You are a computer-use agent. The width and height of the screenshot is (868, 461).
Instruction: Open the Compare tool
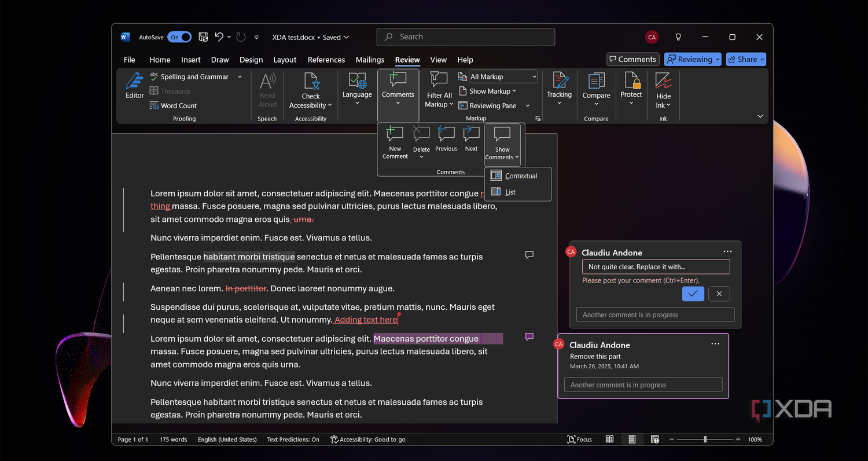point(597,89)
